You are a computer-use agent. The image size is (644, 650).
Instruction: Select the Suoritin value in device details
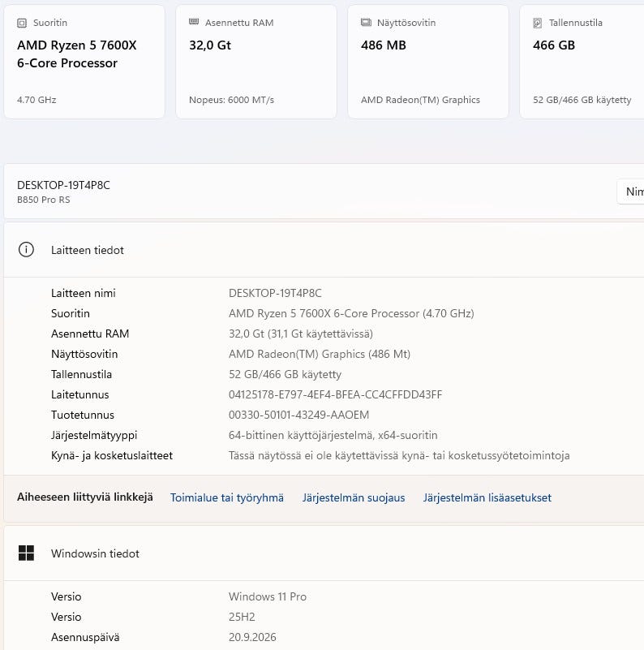point(351,313)
